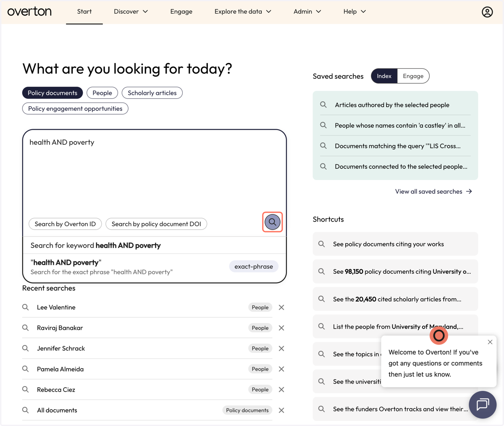Open View all saved searches link

[433, 191]
